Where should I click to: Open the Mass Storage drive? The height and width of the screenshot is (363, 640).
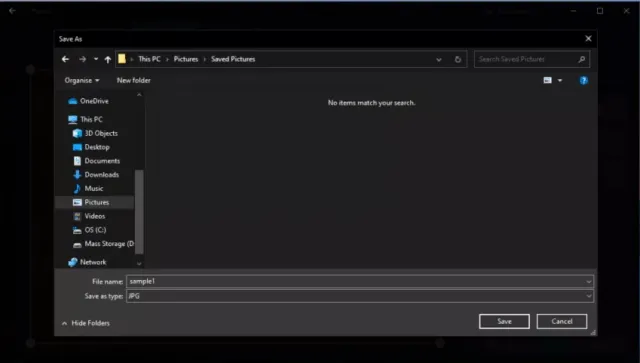tap(109, 244)
